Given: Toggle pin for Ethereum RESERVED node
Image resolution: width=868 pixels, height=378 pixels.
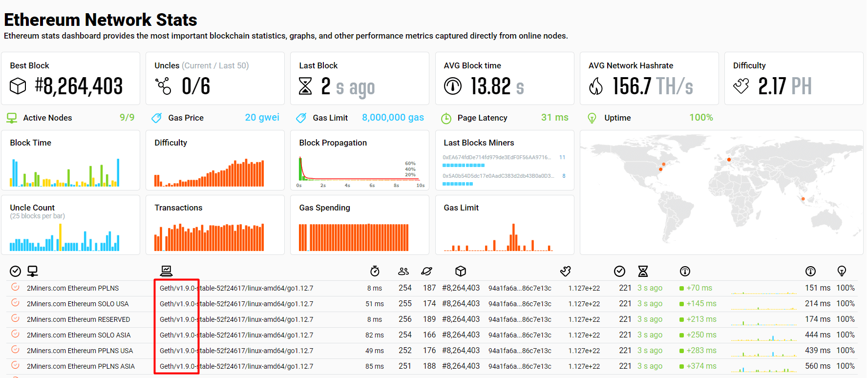Looking at the screenshot, I should 16,318.
